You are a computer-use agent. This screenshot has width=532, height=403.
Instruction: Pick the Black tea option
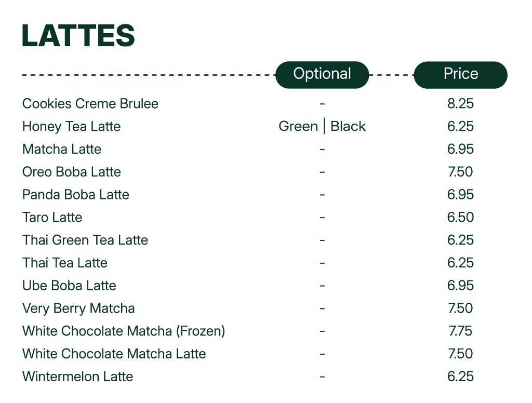348,126
